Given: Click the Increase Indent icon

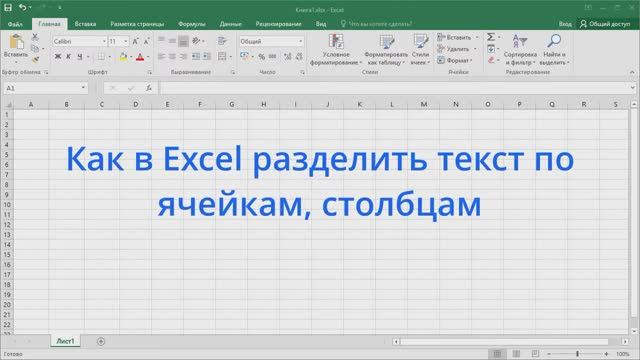Looking at the screenshot, I should pos(207,56).
